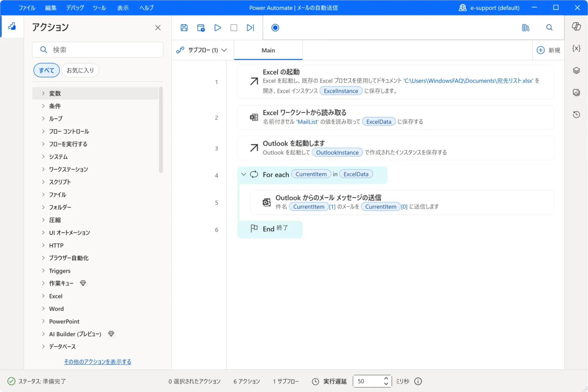Click the 実行遅延 clock icon

[315, 381]
